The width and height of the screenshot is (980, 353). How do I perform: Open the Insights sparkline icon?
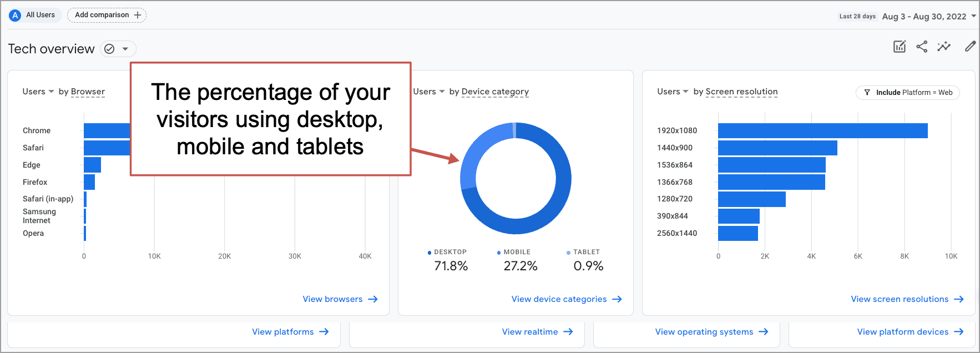coord(944,47)
